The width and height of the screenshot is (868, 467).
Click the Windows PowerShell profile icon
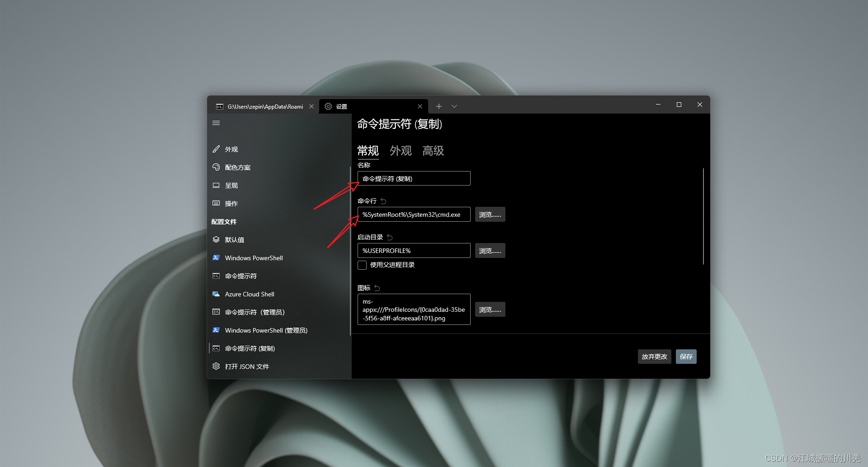pyautogui.click(x=216, y=258)
